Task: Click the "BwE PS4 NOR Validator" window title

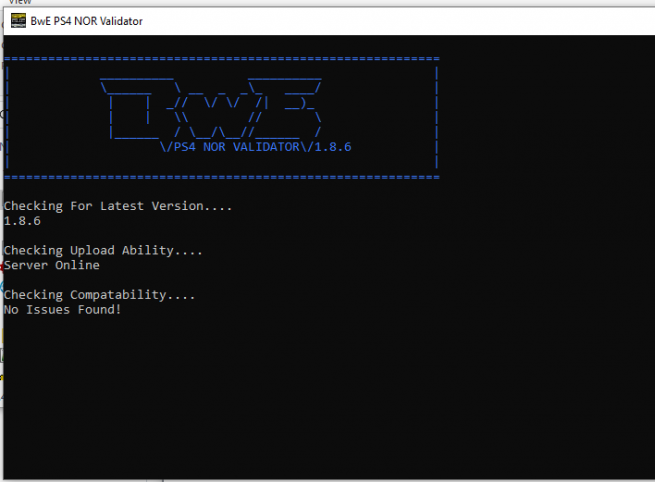Action: [86, 22]
